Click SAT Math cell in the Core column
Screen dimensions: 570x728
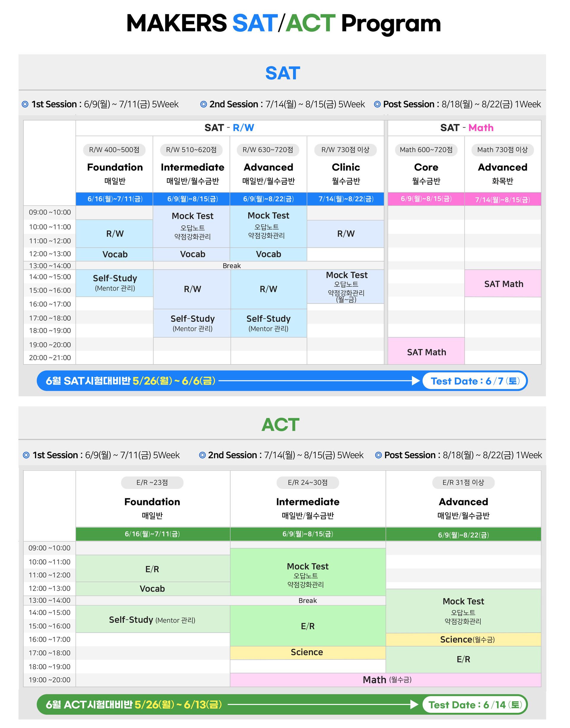point(426,351)
